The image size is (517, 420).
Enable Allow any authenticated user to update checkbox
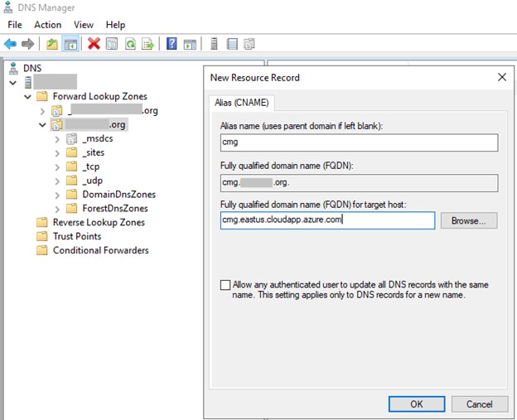(225, 285)
